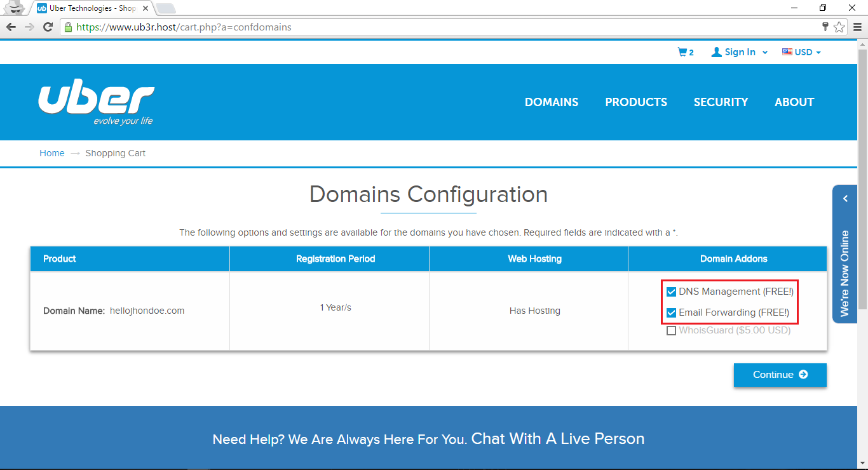The image size is (868, 470).
Task: Click the WhoisGuard ($5.00 USD) label
Action: click(735, 330)
